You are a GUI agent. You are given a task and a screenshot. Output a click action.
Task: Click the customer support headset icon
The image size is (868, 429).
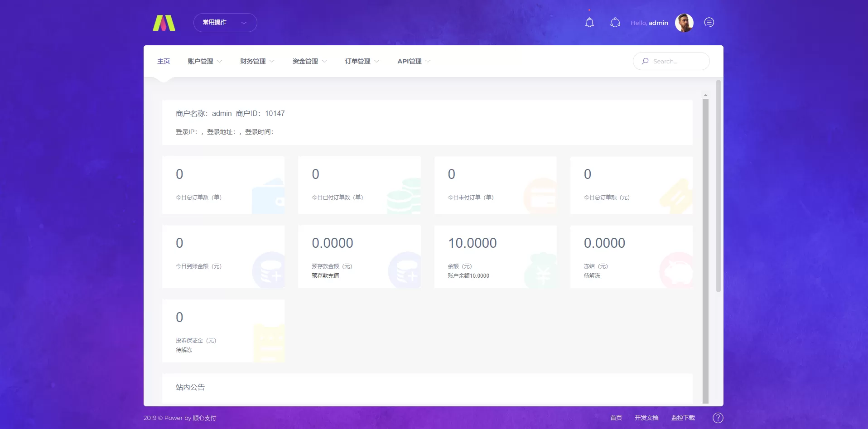click(x=615, y=23)
